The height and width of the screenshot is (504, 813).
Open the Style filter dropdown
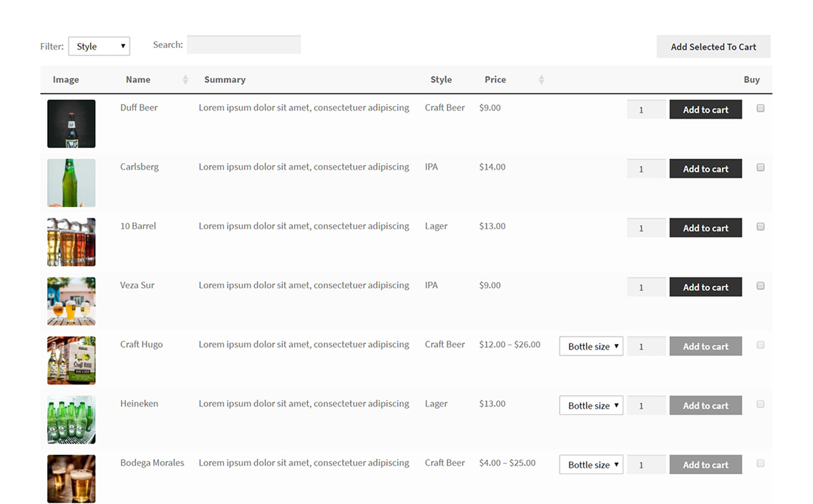click(99, 46)
